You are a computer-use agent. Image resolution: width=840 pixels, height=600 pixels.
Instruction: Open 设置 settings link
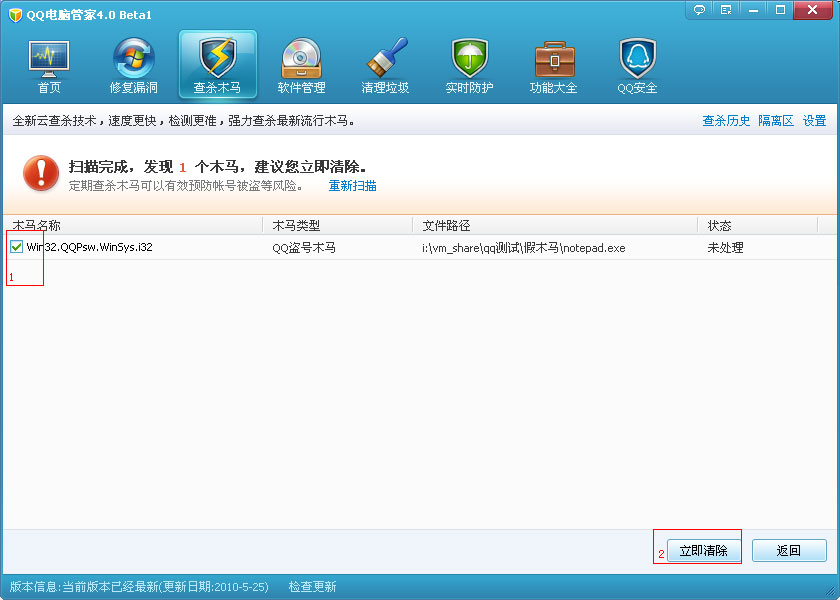click(815, 121)
